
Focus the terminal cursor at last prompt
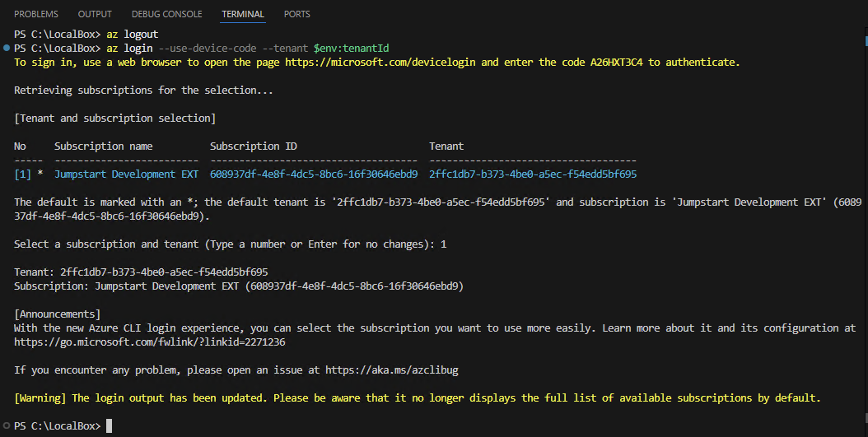[109, 425]
